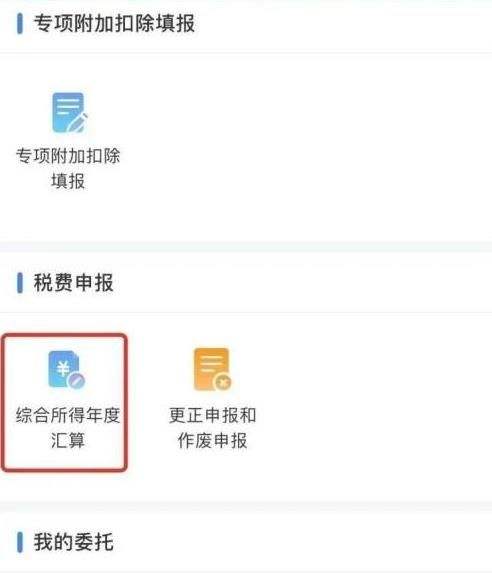Tap the blue bar beside 税费申报
The width and height of the screenshot is (492, 573).
pyautogui.click(x=20, y=283)
